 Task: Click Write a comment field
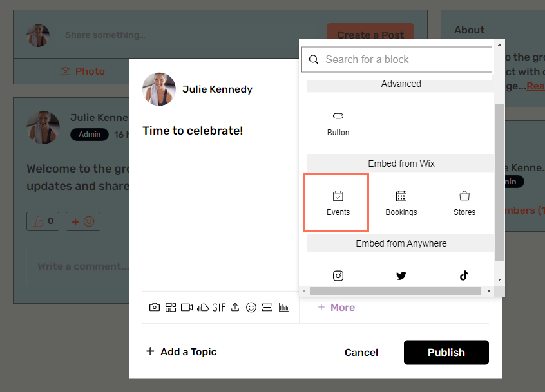click(x=78, y=266)
